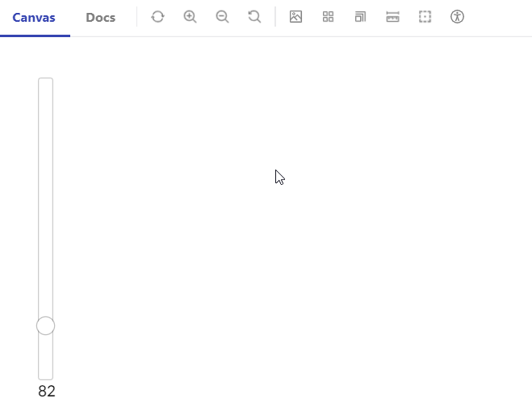Change the preview background via image icon
The height and width of the screenshot is (419, 532).
click(x=295, y=17)
